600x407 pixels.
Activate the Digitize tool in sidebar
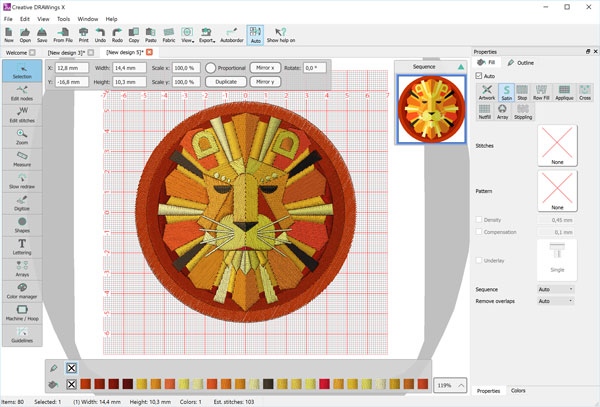21,201
